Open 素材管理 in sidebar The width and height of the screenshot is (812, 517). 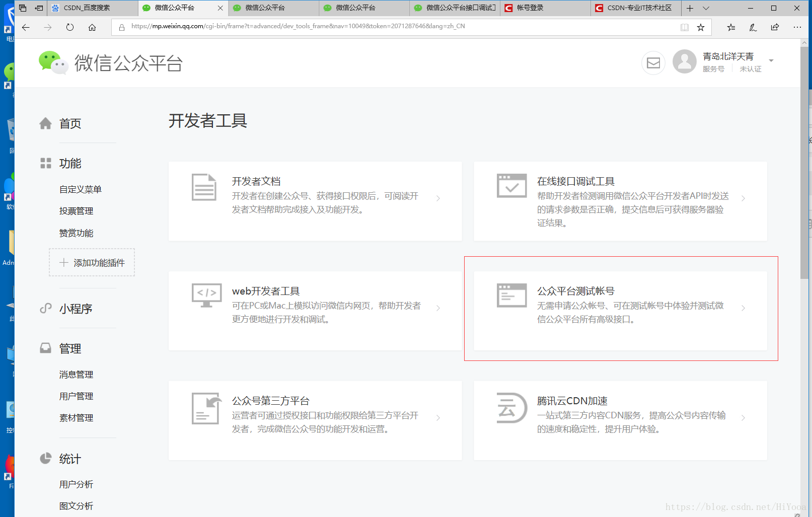[x=77, y=418]
